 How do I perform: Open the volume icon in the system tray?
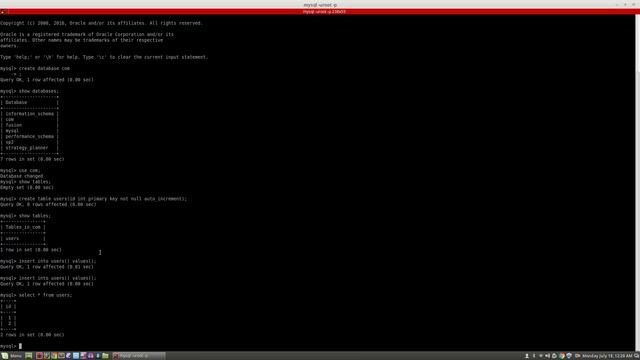(x=547, y=356)
